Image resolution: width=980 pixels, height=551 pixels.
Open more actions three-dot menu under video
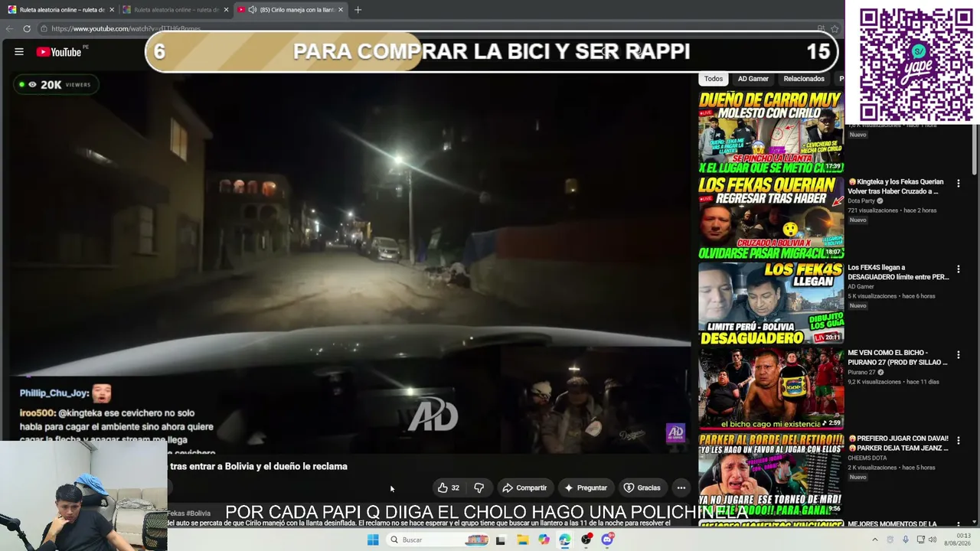tap(681, 487)
